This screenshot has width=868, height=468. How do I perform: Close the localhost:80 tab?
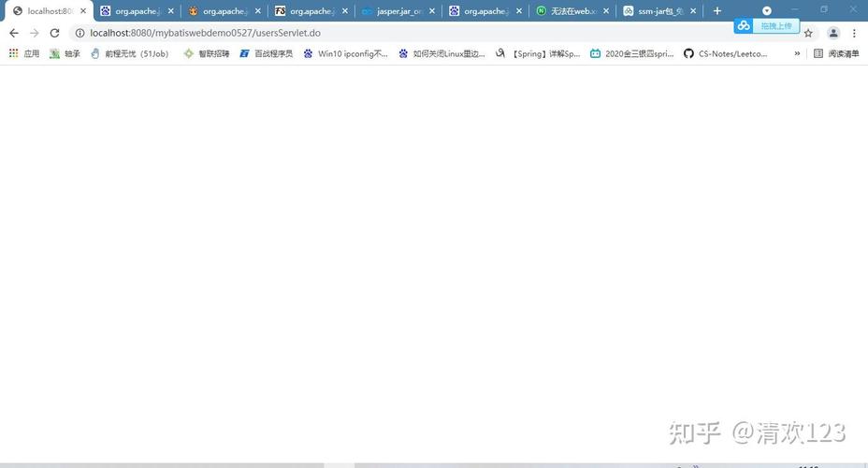[x=83, y=10]
